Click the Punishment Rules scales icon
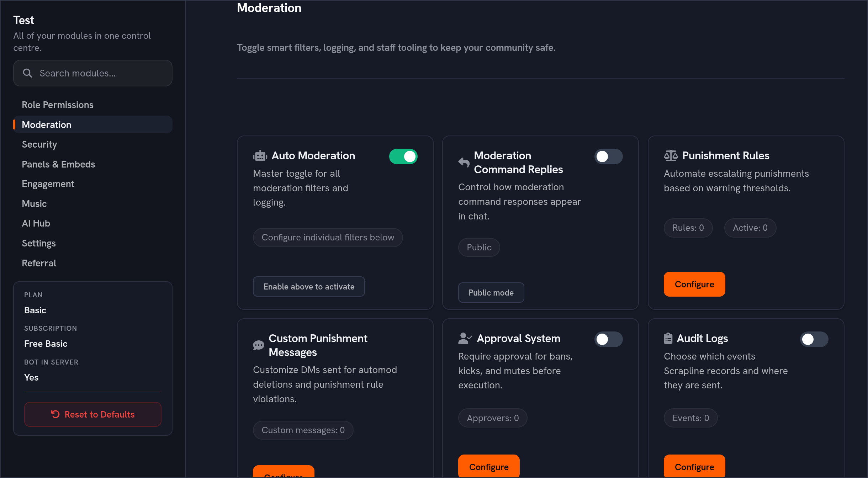The image size is (868, 478). pyautogui.click(x=671, y=156)
